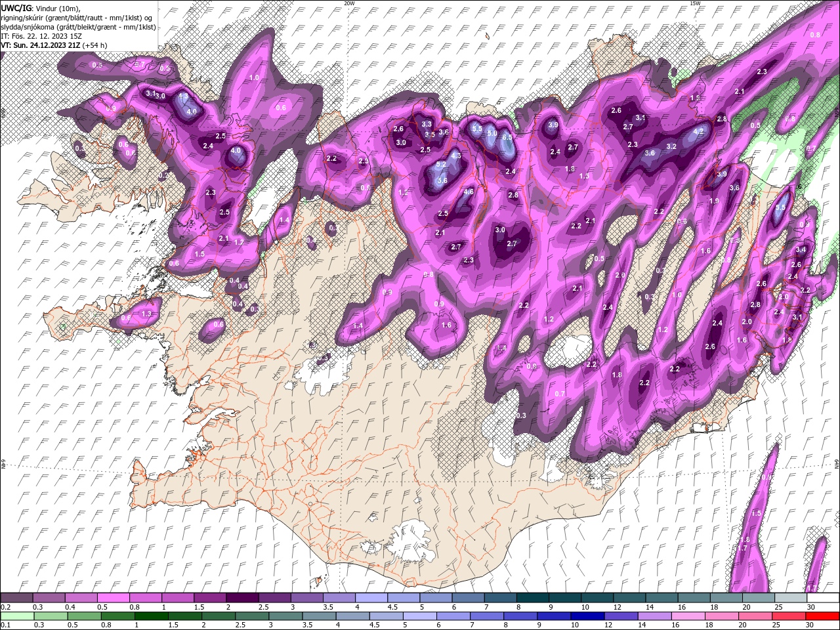Select the lower legend swatch labeled 7

[486, 616]
